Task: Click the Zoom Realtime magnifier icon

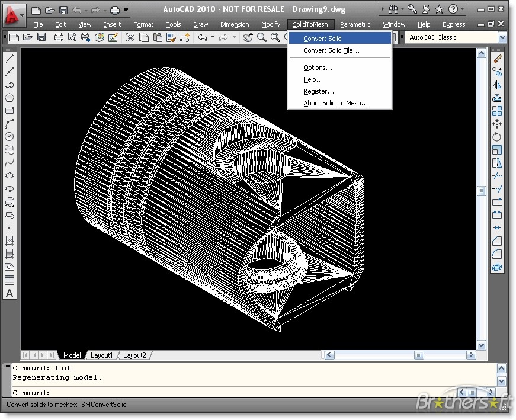Action: [262, 37]
